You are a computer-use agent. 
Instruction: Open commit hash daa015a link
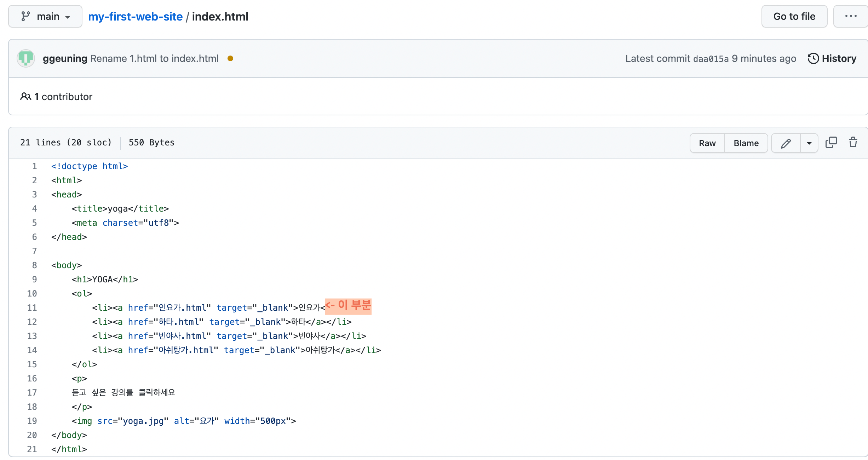click(711, 59)
